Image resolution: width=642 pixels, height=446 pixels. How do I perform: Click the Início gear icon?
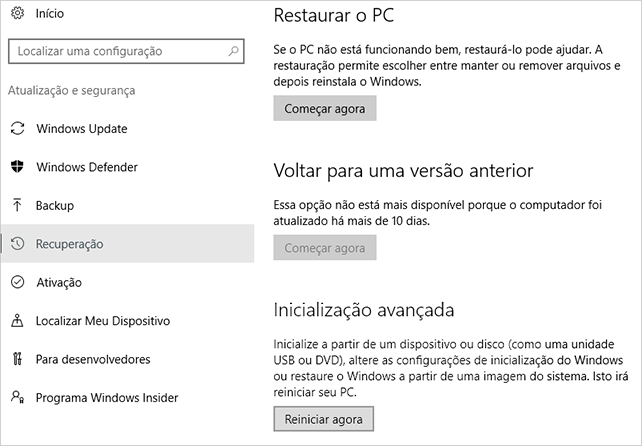click(x=17, y=13)
